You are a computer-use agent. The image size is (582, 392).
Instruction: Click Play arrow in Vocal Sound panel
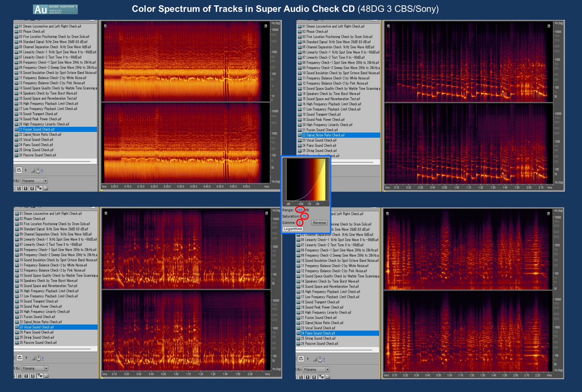(x=26, y=358)
